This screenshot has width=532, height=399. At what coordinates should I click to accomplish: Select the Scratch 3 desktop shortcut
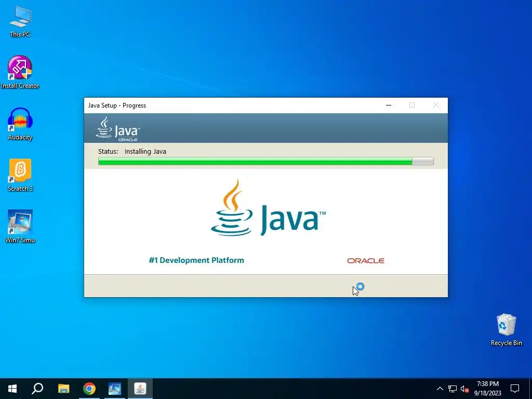[x=20, y=175]
